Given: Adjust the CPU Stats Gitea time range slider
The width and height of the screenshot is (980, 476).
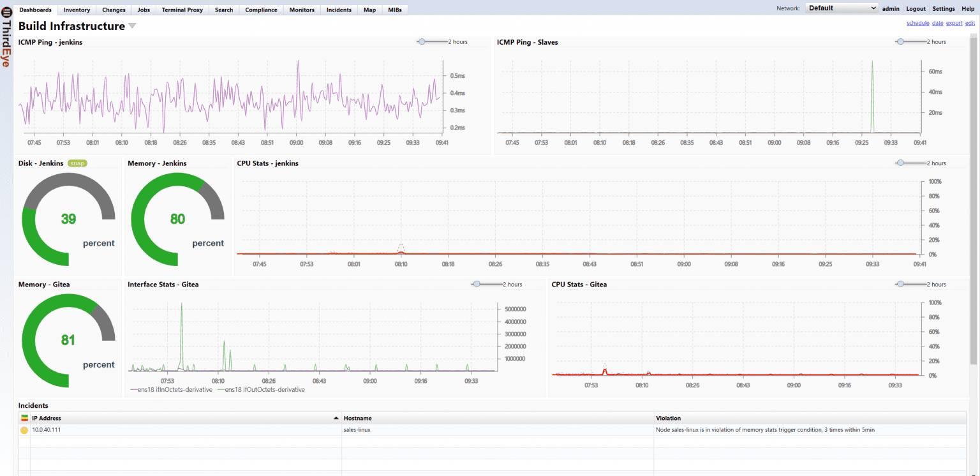Looking at the screenshot, I should (900, 284).
